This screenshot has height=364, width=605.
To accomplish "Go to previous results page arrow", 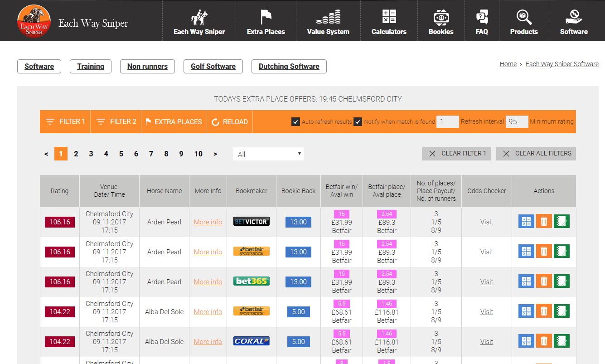I will point(46,154).
